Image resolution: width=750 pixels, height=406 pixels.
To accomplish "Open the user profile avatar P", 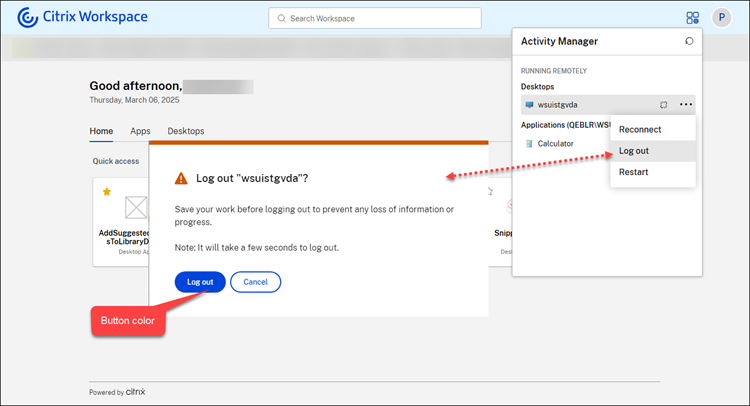I will [x=721, y=18].
